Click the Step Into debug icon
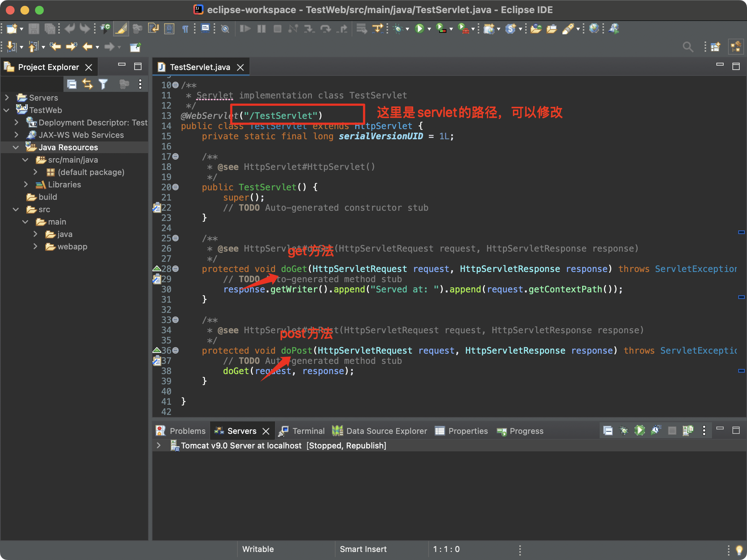The width and height of the screenshot is (747, 560). 309,28
